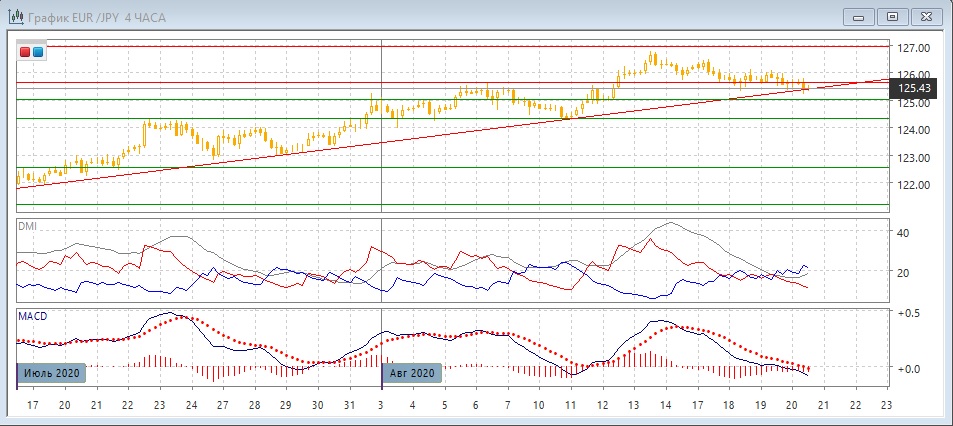Click the 127.00 price axis label
Screen dimensions: 953x426
click(x=914, y=47)
